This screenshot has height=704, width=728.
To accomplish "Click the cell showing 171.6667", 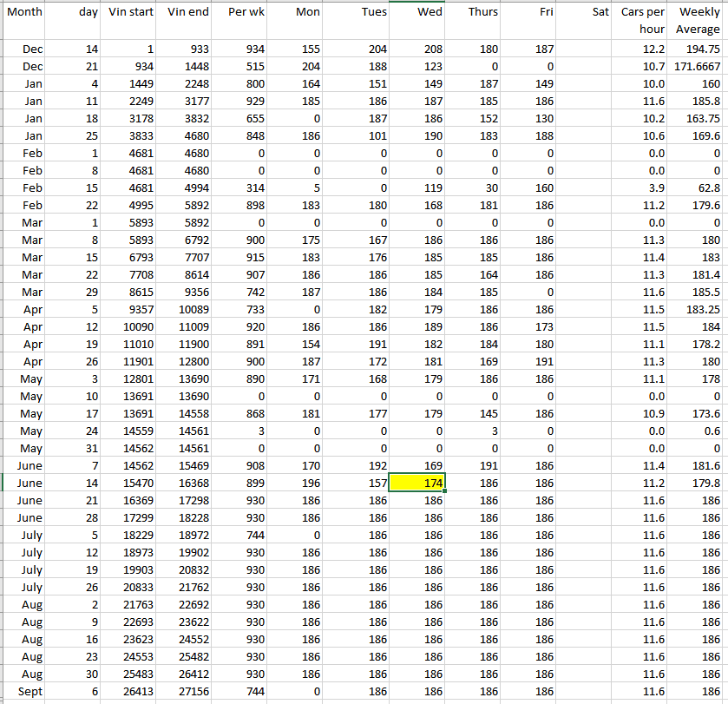I will [x=698, y=67].
